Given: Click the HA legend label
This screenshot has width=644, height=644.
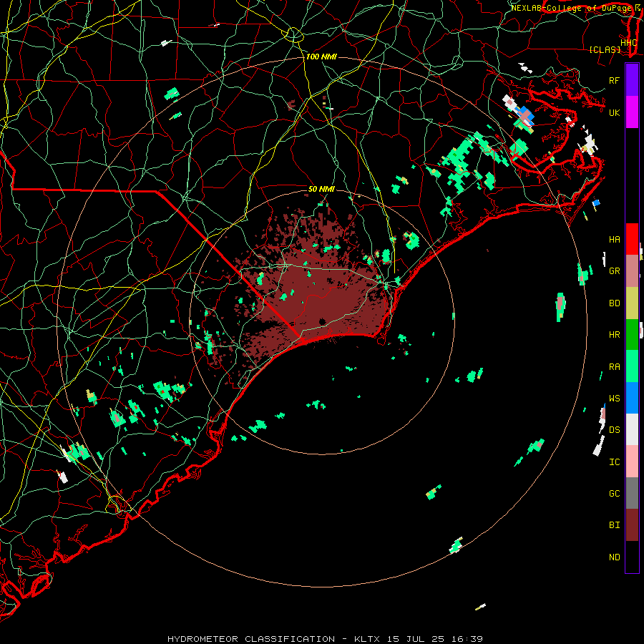Looking at the screenshot, I should [x=614, y=239].
